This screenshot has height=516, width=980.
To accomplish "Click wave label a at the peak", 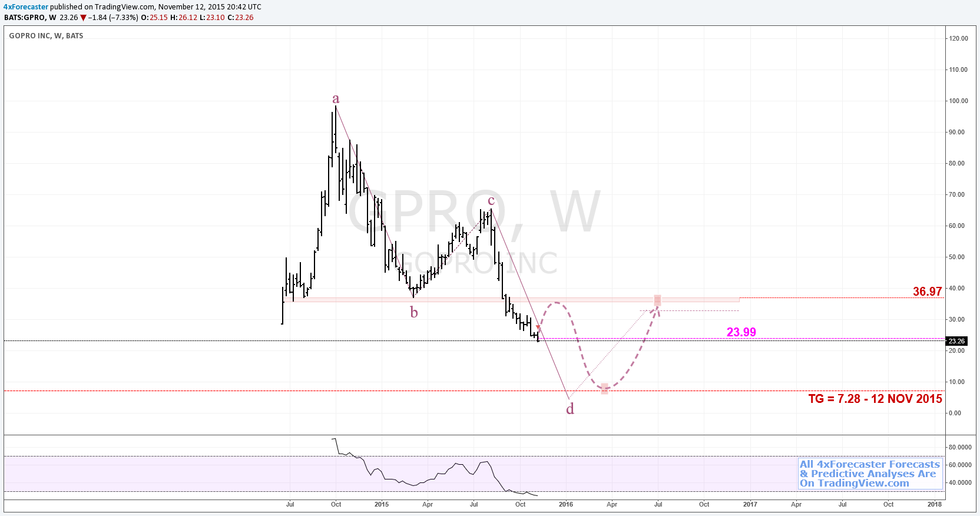I will tap(336, 98).
